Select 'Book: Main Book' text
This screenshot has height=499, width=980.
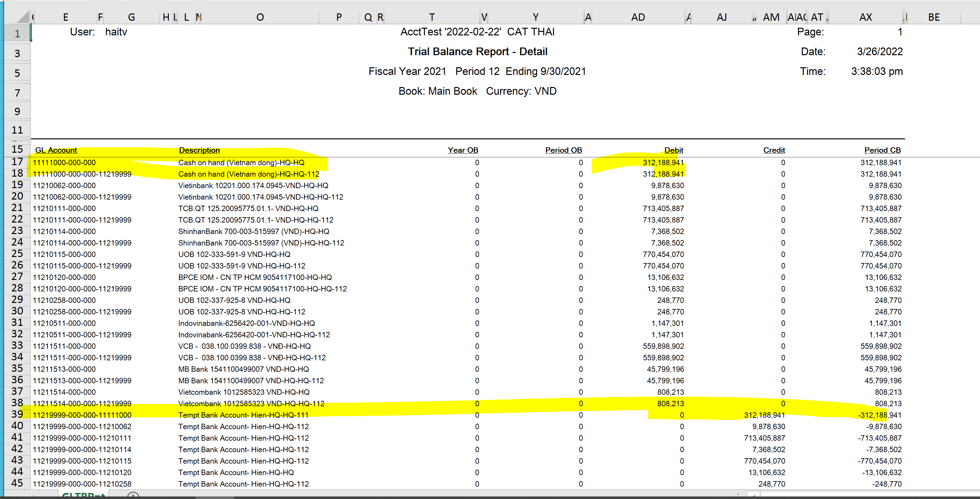pos(438,91)
